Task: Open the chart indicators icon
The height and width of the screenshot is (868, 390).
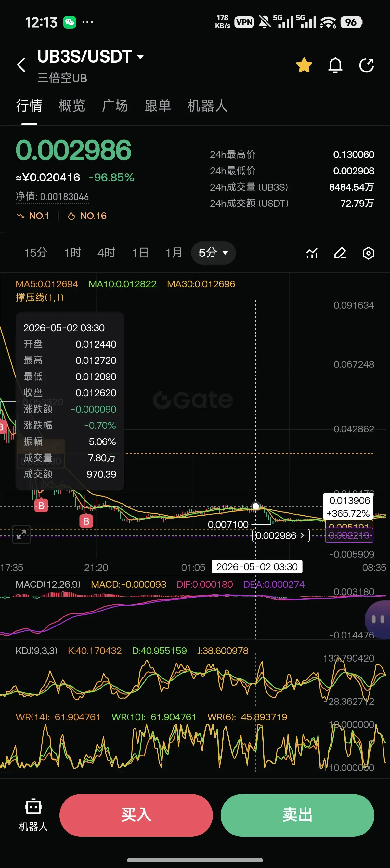Action: tap(312, 253)
